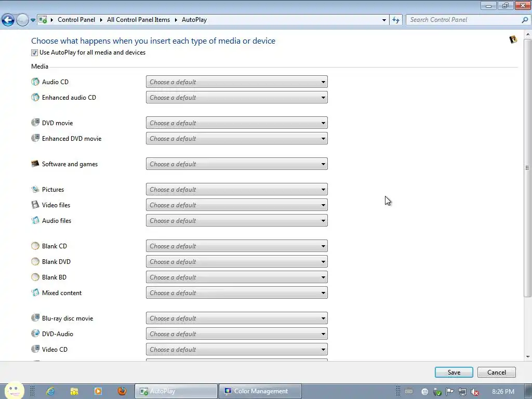Image resolution: width=532 pixels, height=399 pixels.
Task: Click the DVD-Audio icon
Action: (x=35, y=334)
